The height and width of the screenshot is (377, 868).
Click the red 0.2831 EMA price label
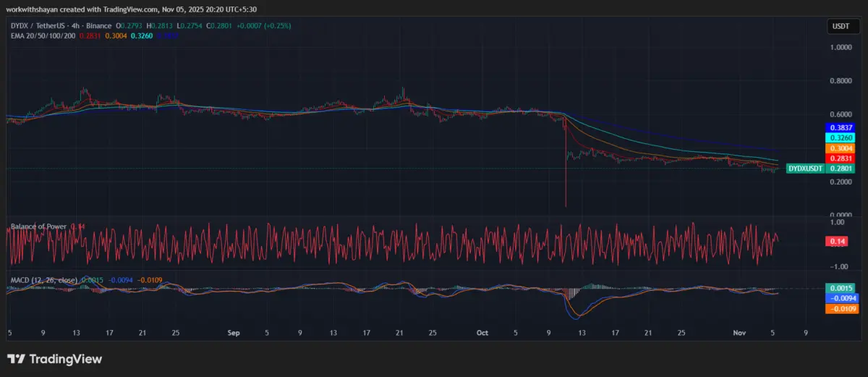(839, 158)
